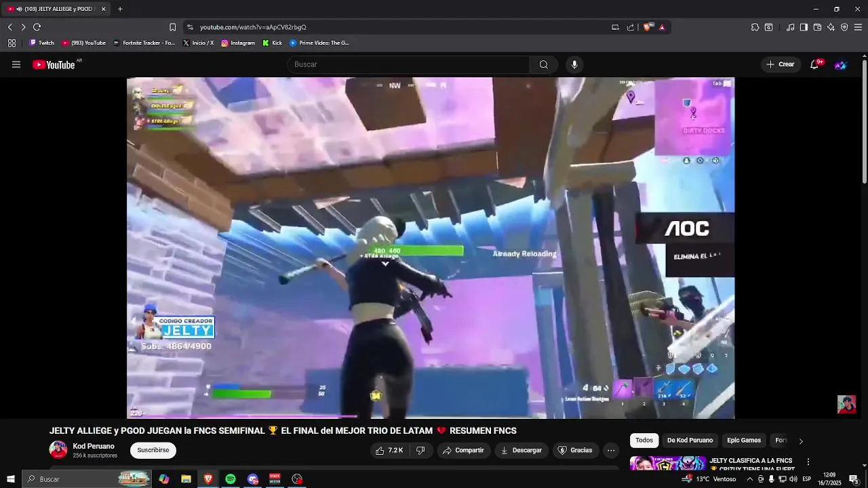
Task: Like the video showing 7.2 K
Action: coord(389,450)
